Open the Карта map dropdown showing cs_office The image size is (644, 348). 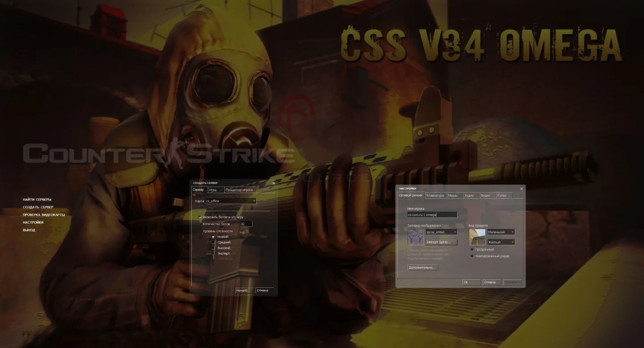coord(230,201)
